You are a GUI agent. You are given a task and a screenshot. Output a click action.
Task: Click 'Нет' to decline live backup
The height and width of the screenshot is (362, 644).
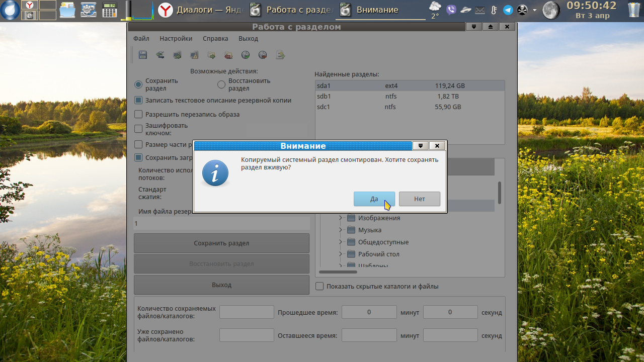click(419, 199)
